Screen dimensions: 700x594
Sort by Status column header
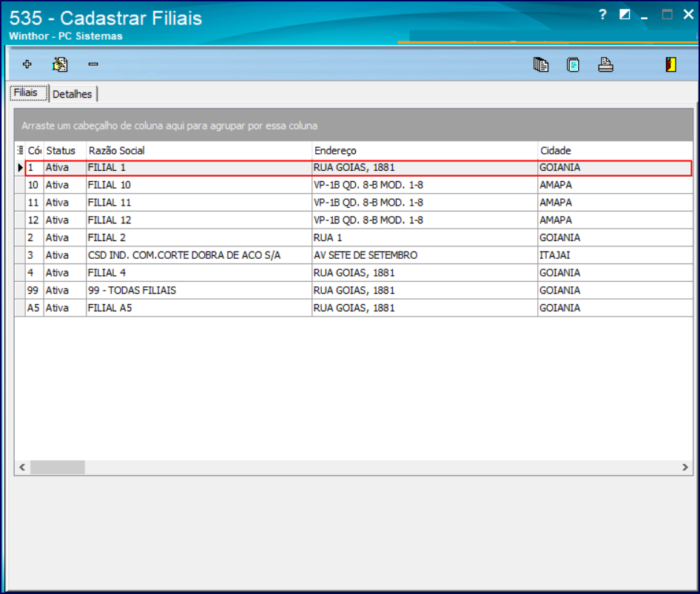[64, 150]
